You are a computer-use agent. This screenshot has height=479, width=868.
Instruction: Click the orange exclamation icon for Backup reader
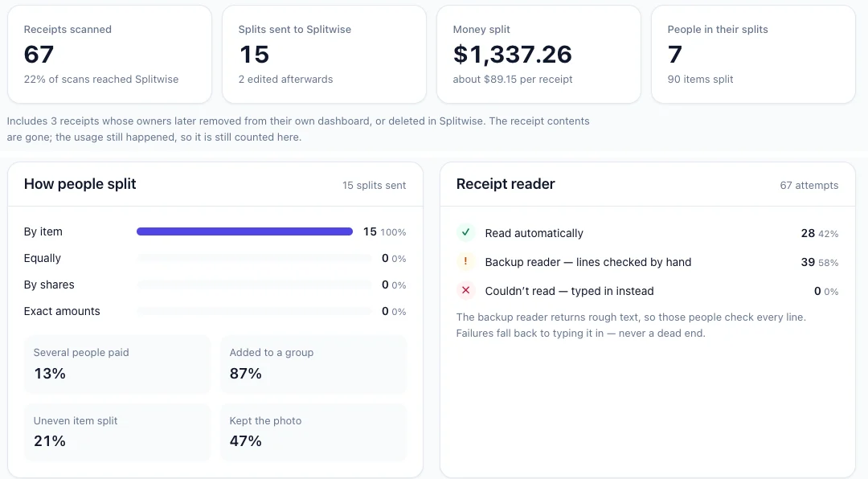(x=465, y=261)
